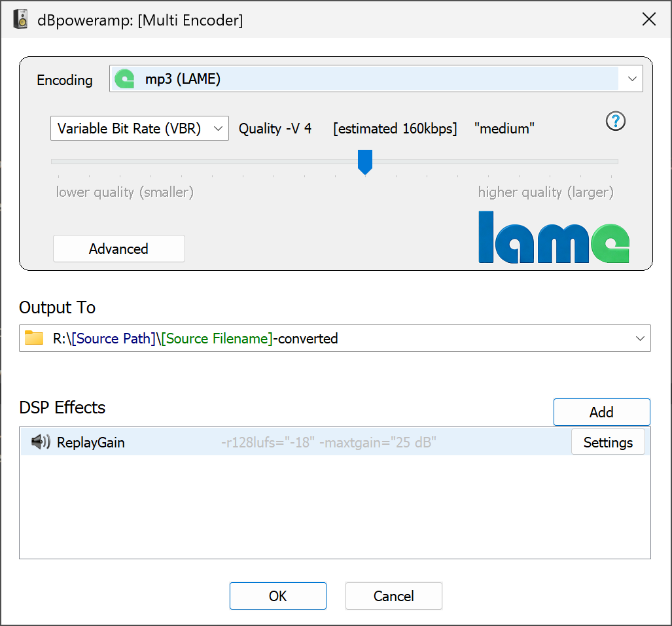The width and height of the screenshot is (672, 626).
Task: Click the large LAME logo
Action: pos(554,237)
